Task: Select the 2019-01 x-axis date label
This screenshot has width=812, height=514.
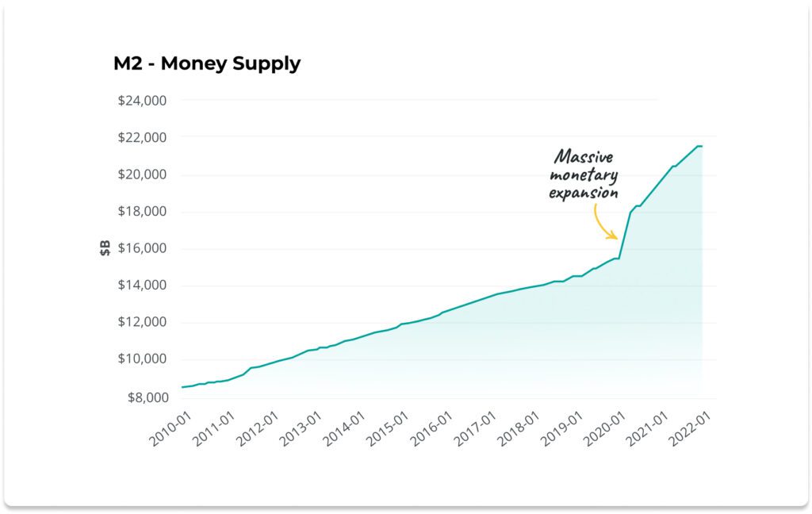Action: (565, 431)
